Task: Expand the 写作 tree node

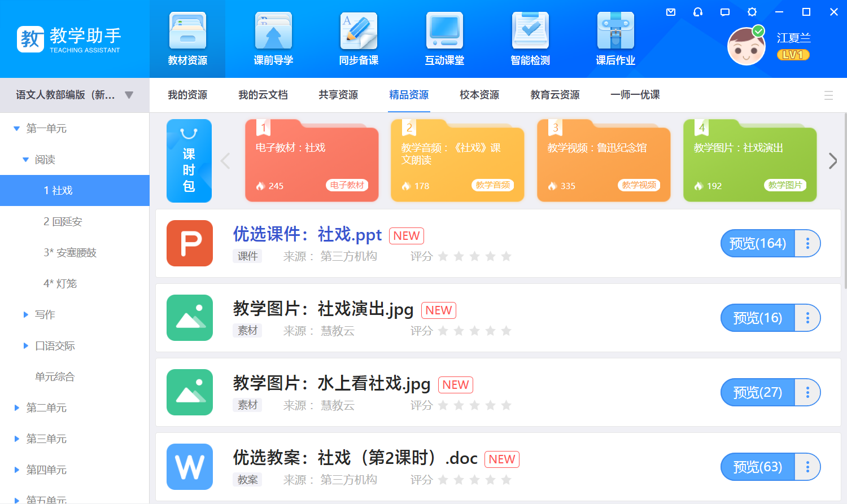Action: (x=25, y=314)
